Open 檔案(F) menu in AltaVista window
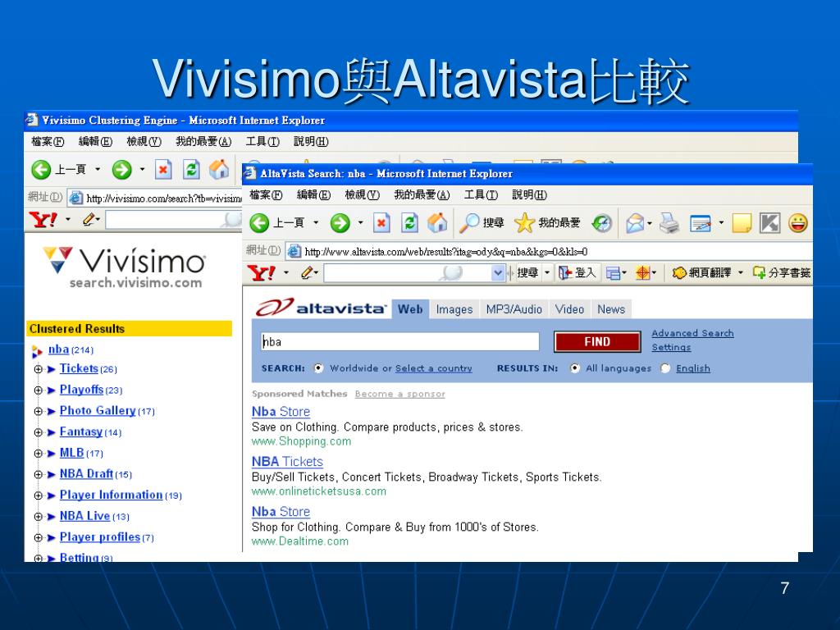This screenshot has height=630, width=840. [x=267, y=195]
